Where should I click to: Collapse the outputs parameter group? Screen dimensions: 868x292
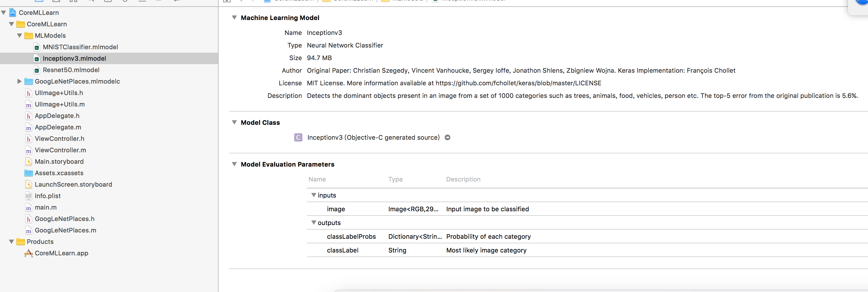tap(314, 223)
